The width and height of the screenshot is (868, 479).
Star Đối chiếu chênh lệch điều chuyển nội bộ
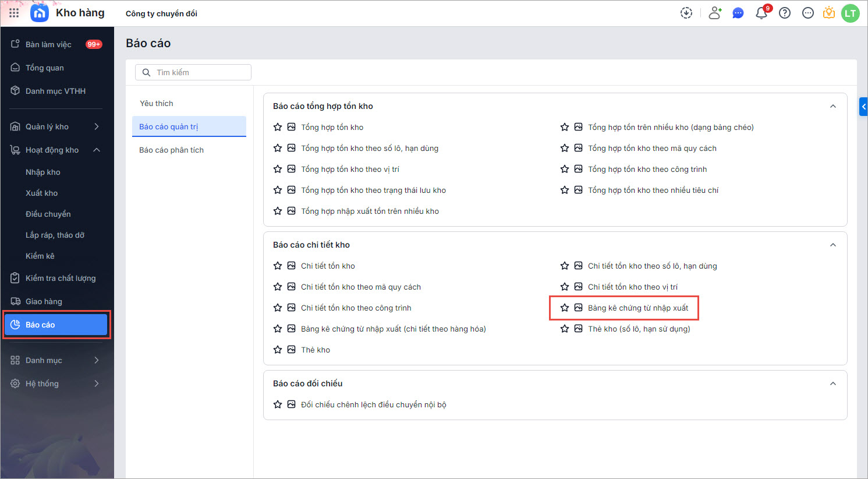[x=278, y=404]
